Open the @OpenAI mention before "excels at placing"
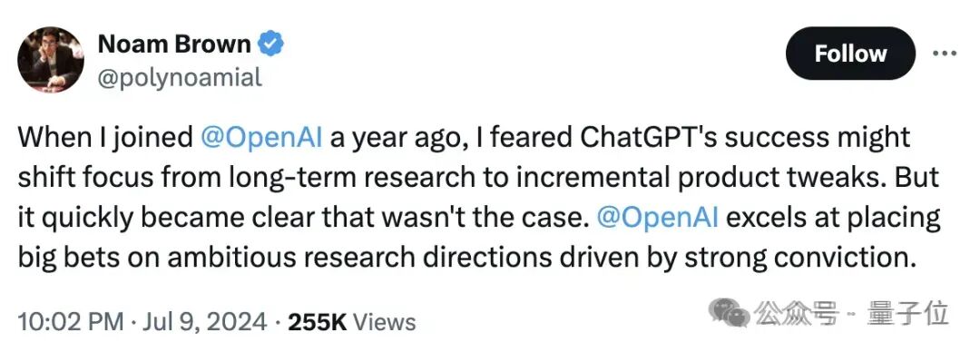Viewport: 980px width, 352px height. [658, 218]
